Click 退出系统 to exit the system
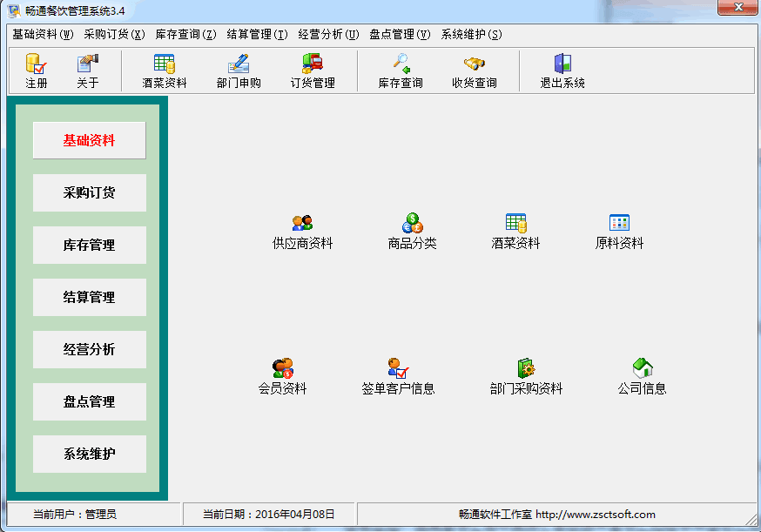The height and width of the screenshot is (532, 761). click(x=562, y=71)
